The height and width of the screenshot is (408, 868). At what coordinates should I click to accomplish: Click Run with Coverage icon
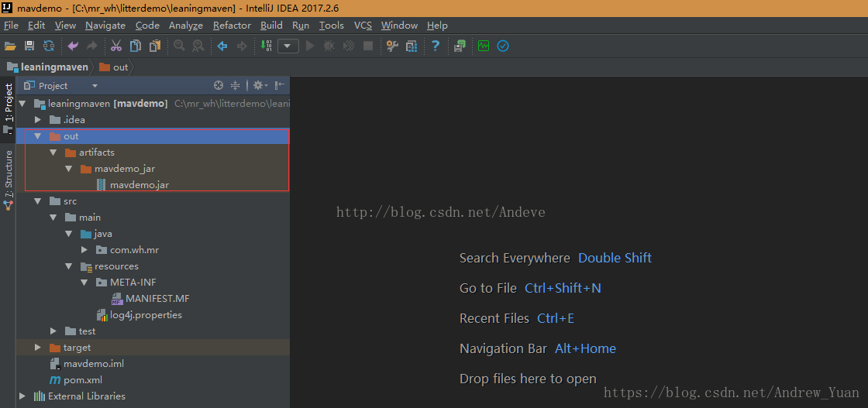tap(349, 46)
